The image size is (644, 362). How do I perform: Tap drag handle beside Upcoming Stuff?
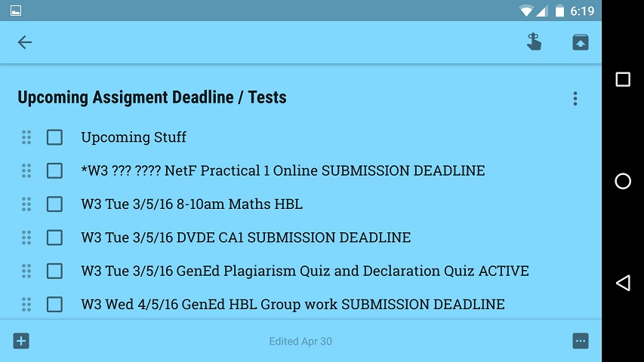coord(26,137)
